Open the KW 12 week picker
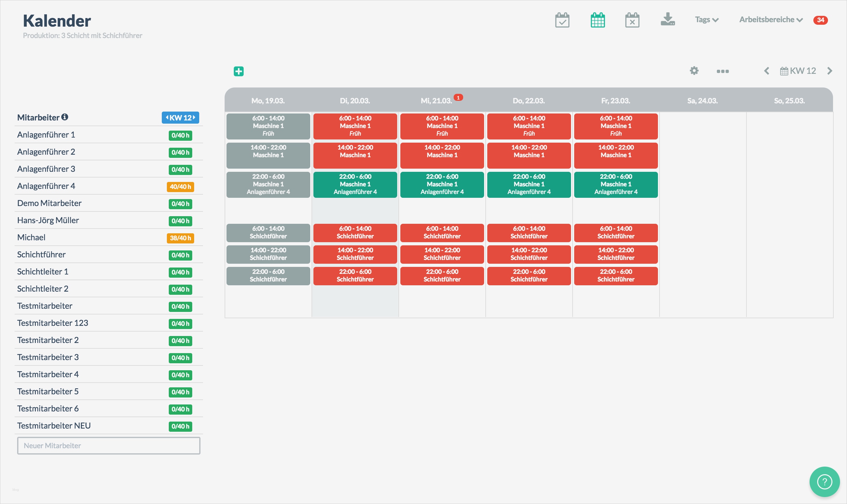847x504 pixels. point(798,71)
